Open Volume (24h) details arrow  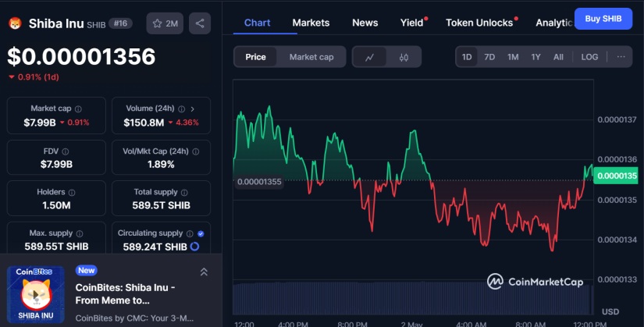[192, 108]
